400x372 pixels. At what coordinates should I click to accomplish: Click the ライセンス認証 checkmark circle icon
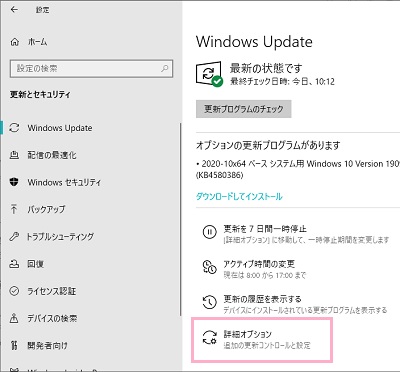[14, 291]
